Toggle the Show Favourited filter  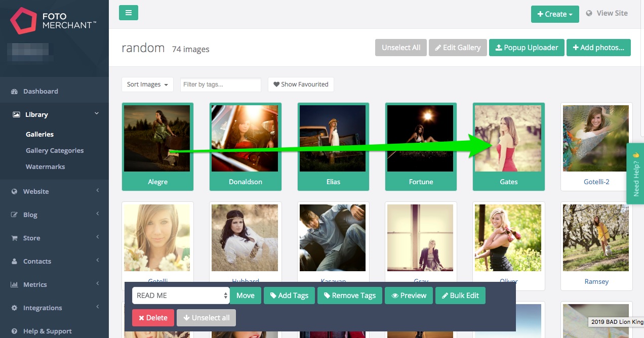click(x=301, y=85)
